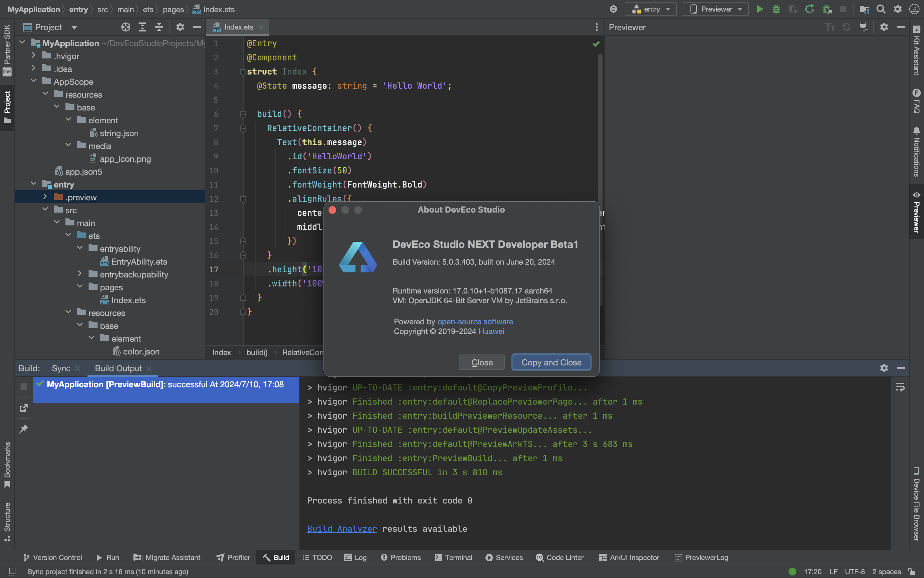Image resolution: width=924 pixels, height=578 pixels.
Task: Expand the entrybackupability folder
Action: tap(80, 274)
